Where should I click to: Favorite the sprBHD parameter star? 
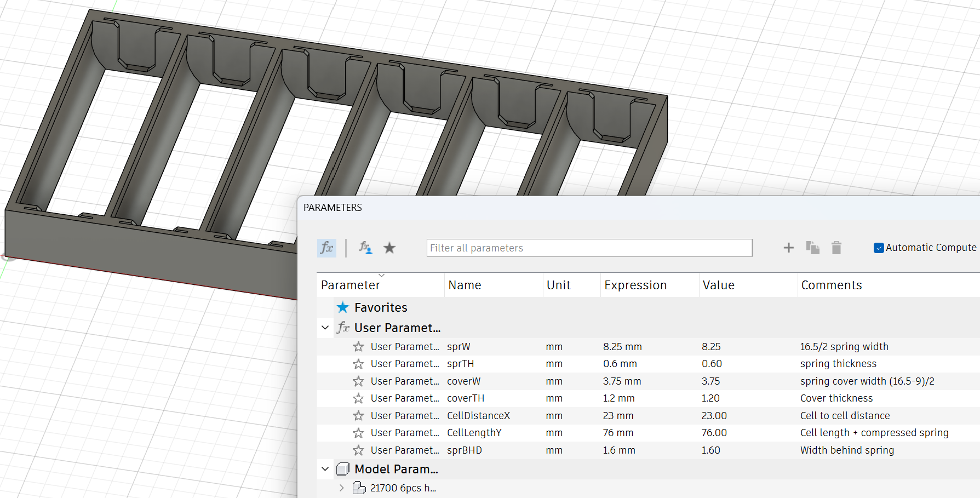[x=358, y=450]
